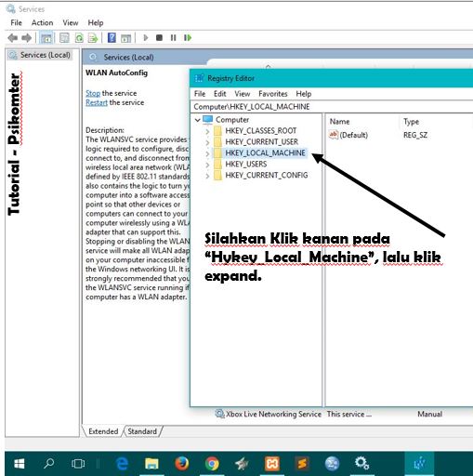Click the Forward arrow in Services toolbar
This screenshot has height=476, width=473.
click(x=27, y=38)
